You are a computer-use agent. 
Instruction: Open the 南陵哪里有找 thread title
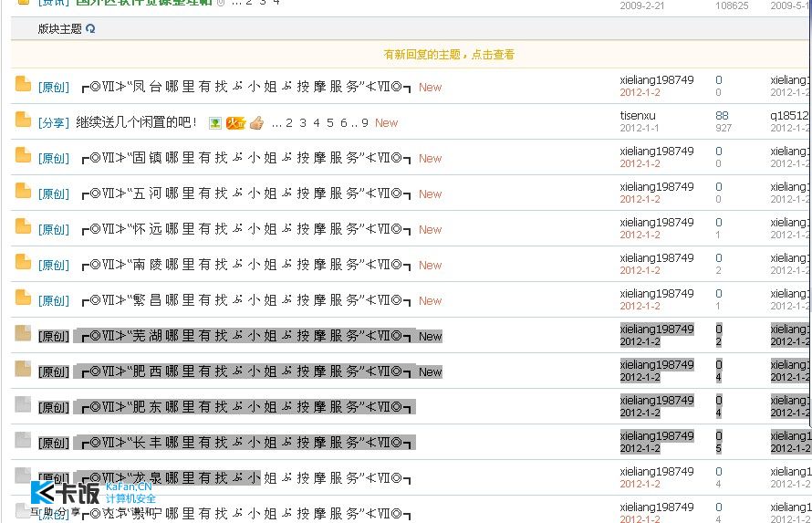coord(246,265)
